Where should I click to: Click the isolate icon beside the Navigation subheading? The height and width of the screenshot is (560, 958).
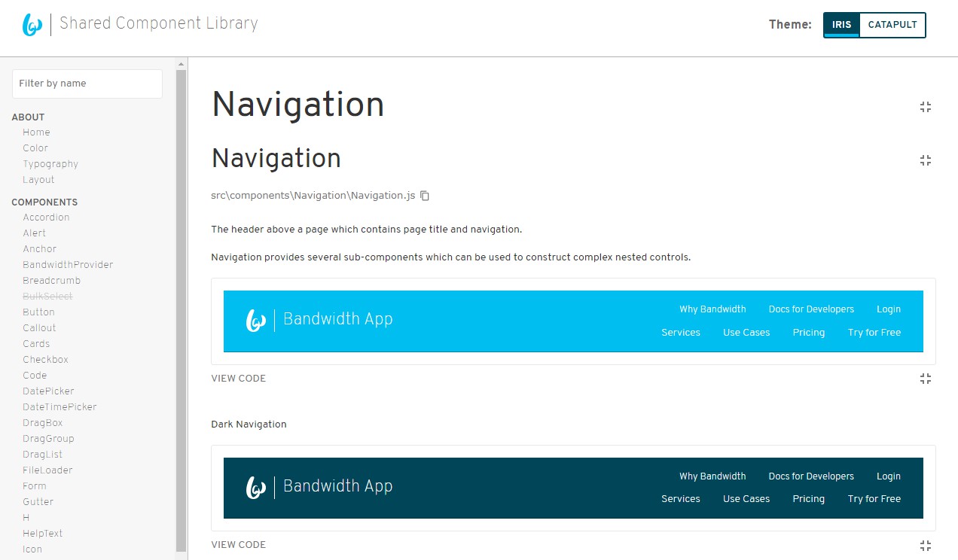(926, 160)
